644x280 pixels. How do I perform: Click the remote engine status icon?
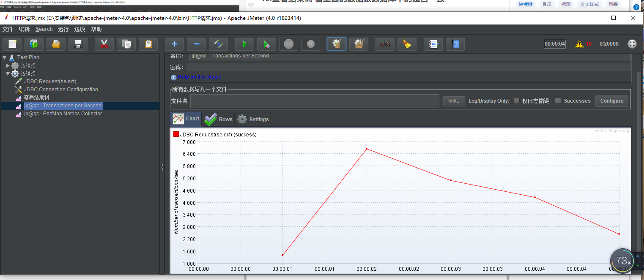[x=632, y=44]
